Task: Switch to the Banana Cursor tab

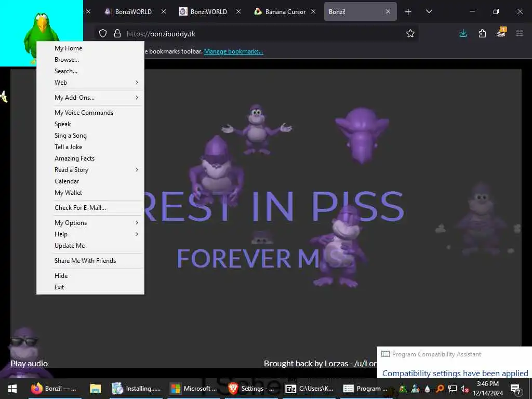Action: (x=284, y=11)
